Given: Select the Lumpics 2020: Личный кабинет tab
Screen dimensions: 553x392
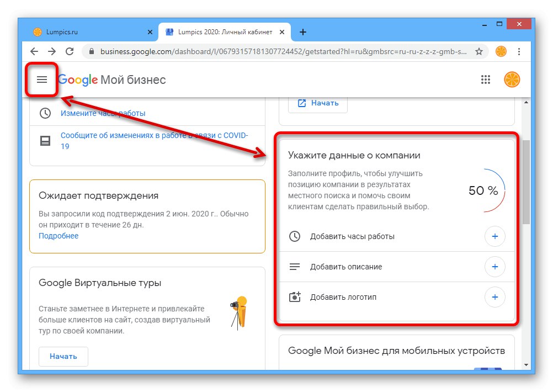Looking at the screenshot, I should (221, 32).
